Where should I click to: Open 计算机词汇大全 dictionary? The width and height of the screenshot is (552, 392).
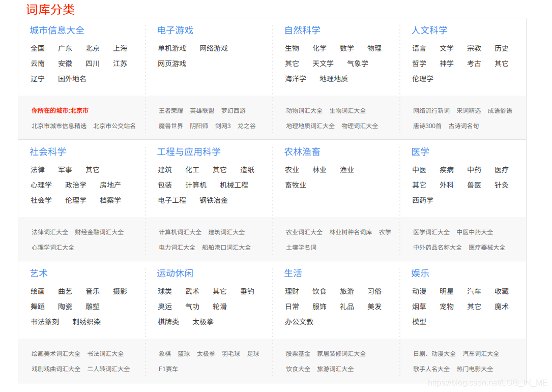click(180, 232)
